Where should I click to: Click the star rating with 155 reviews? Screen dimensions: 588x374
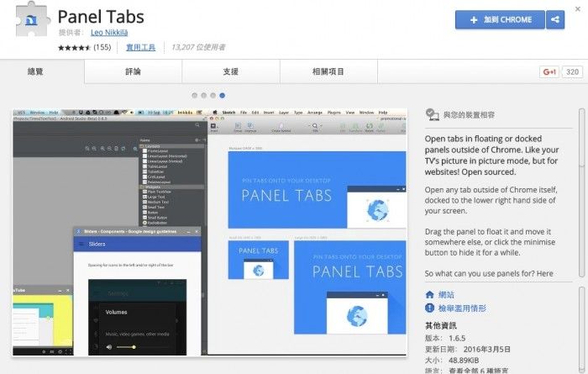pos(84,47)
